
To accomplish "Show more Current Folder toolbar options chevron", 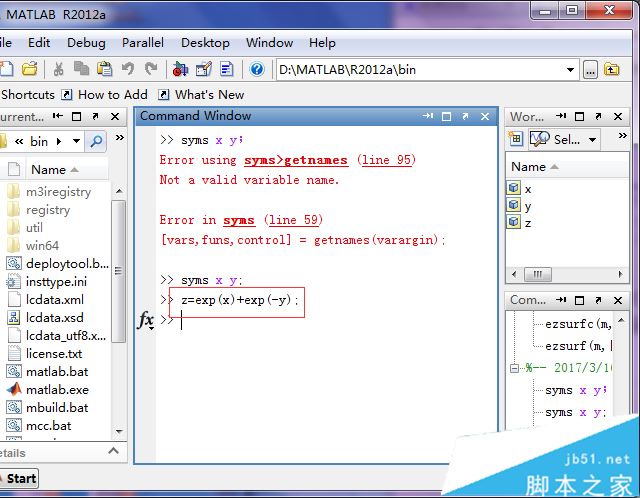I will pos(119,138).
